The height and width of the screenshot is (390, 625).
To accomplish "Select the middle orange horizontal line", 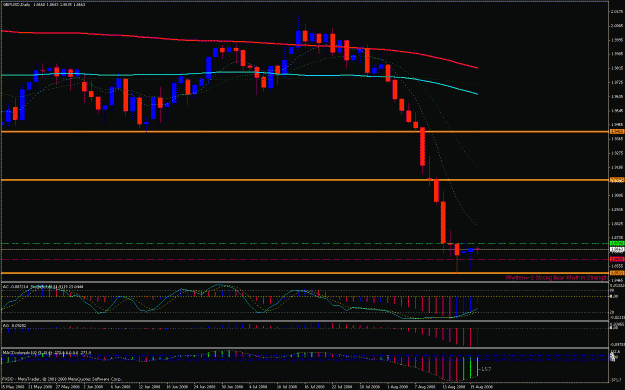I will point(305,180).
